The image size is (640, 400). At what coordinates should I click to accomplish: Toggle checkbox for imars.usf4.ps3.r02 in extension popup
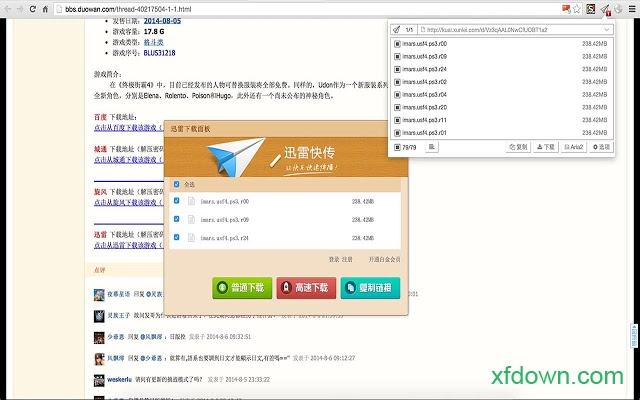pyautogui.click(x=397, y=82)
